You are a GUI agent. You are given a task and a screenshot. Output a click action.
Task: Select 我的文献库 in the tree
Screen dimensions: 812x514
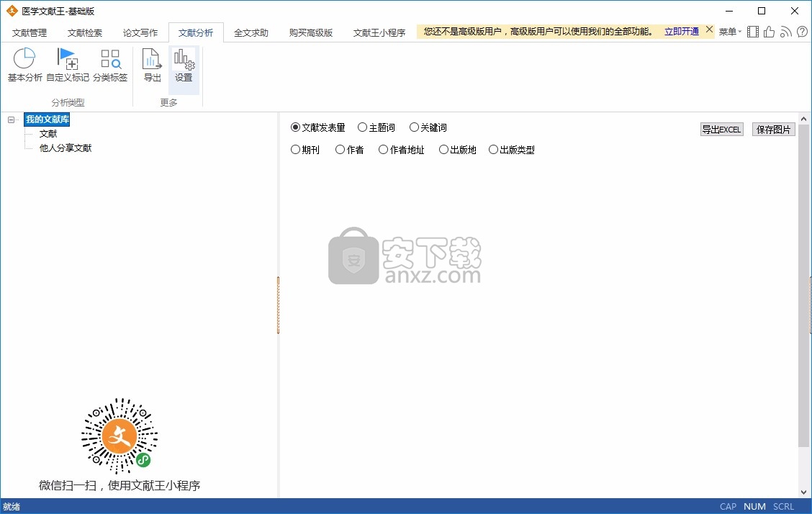pyautogui.click(x=47, y=120)
